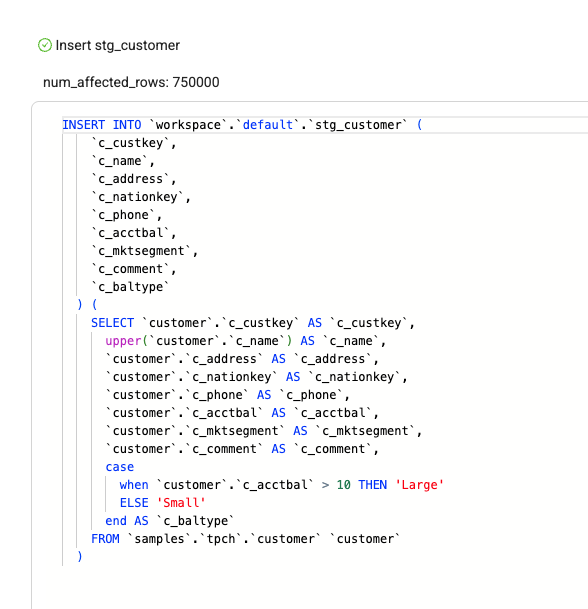Click the red 'Small' string literal
Screen dimensions: 588x609
(181, 503)
